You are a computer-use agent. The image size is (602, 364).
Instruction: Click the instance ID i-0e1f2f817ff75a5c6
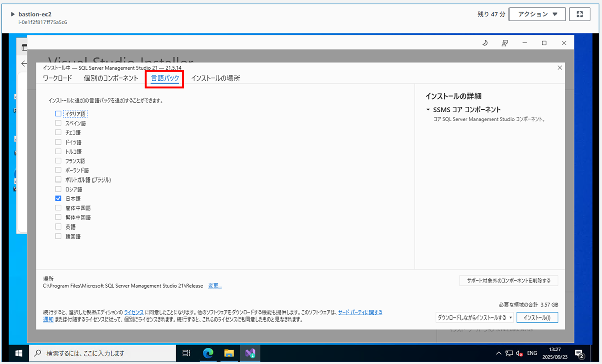coord(42,22)
